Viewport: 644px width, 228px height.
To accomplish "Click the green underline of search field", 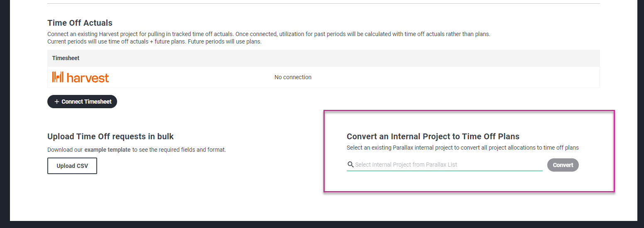I will (x=445, y=170).
